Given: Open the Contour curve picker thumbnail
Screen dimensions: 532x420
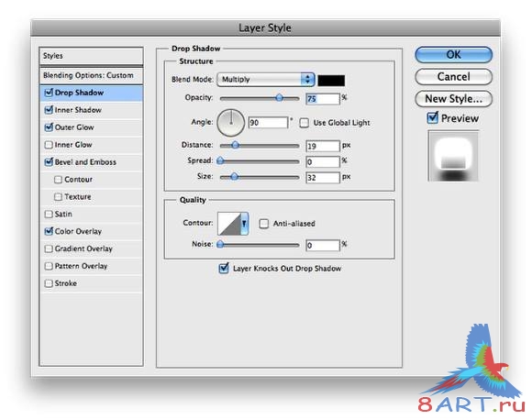Looking at the screenshot, I should click(x=229, y=223).
